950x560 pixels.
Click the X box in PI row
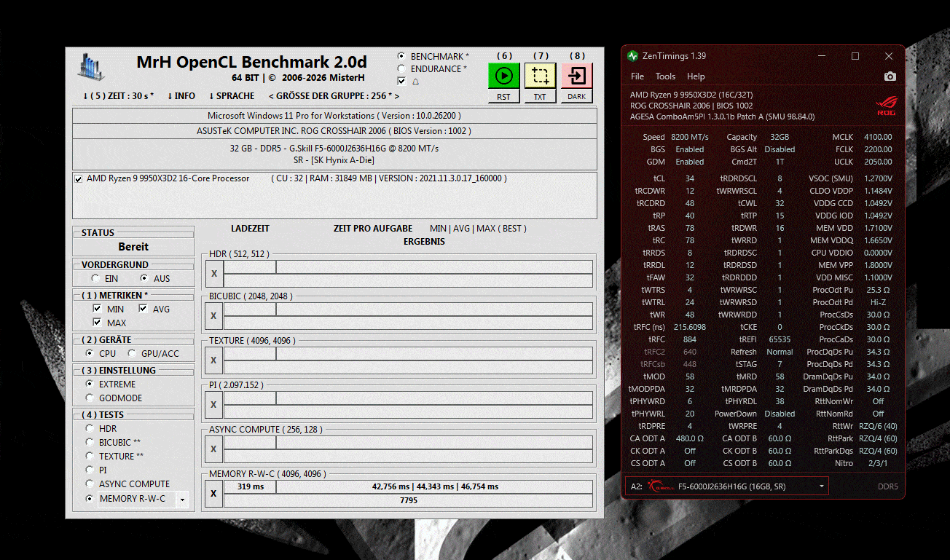[213, 404]
